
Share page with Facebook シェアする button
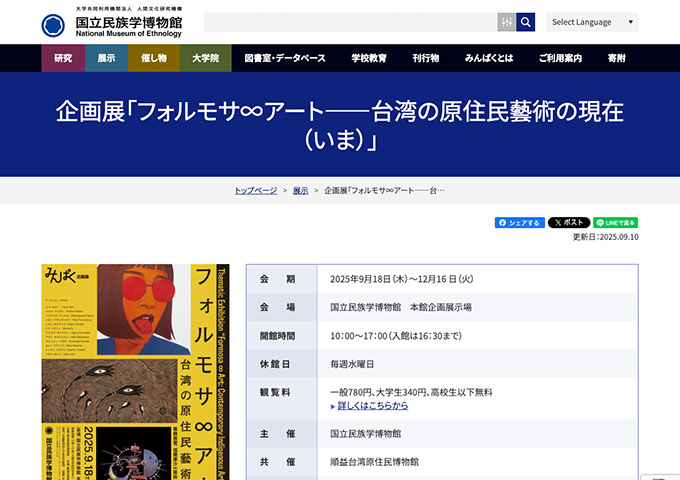tap(520, 223)
